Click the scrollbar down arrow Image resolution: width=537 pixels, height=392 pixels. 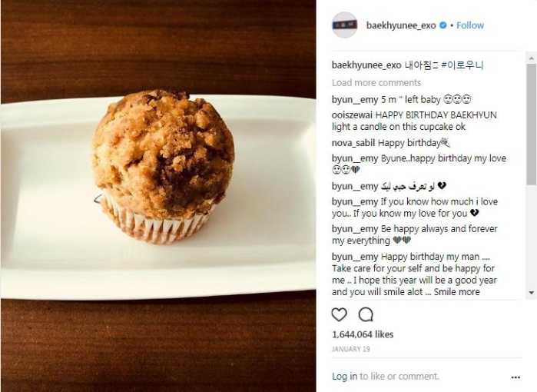531,293
